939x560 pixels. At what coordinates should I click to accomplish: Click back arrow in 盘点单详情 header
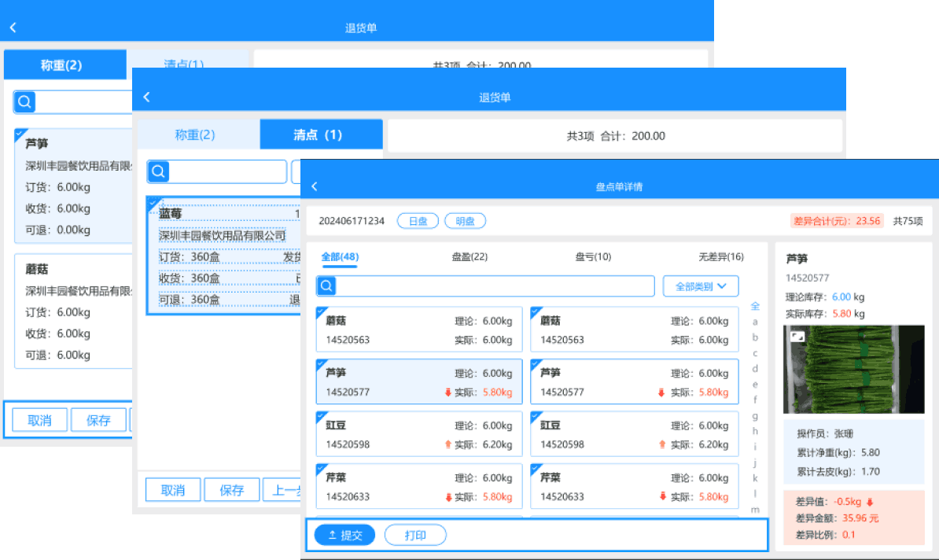pos(315,186)
